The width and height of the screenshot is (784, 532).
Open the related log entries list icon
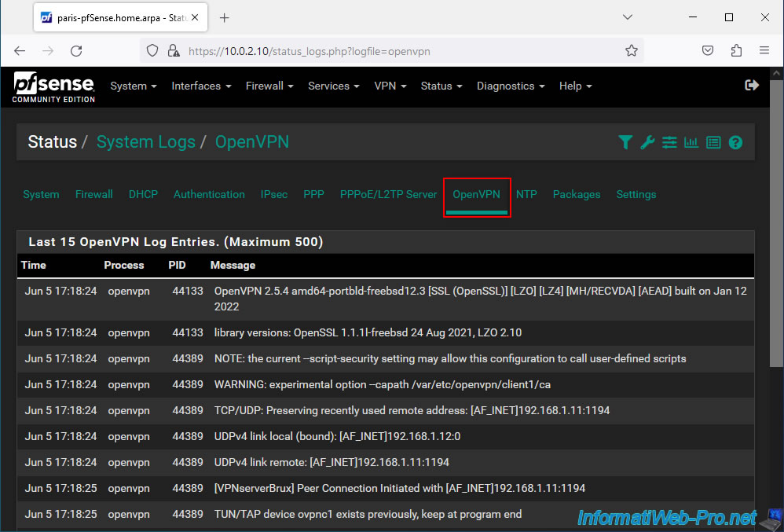click(x=713, y=142)
